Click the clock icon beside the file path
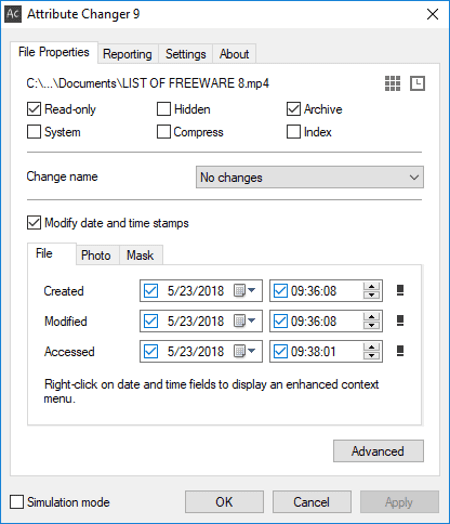 tap(417, 83)
